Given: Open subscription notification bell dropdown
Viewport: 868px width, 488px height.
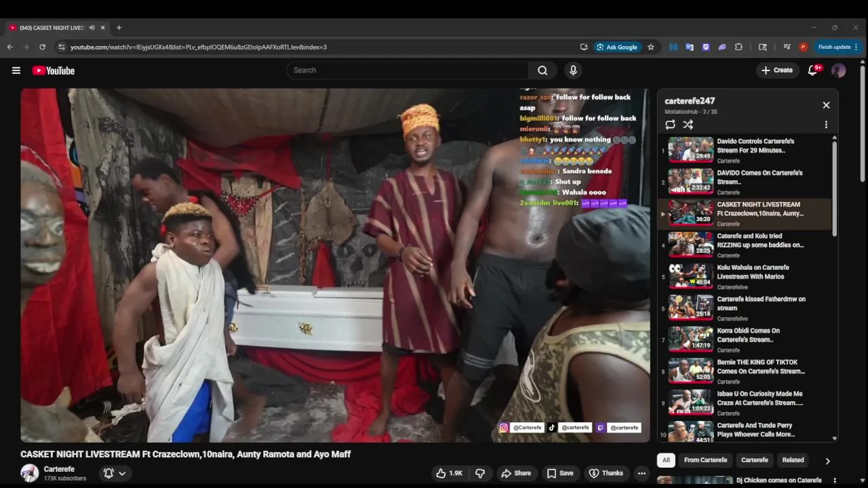Looking at the screenshot, I should [x=115, y=473].
